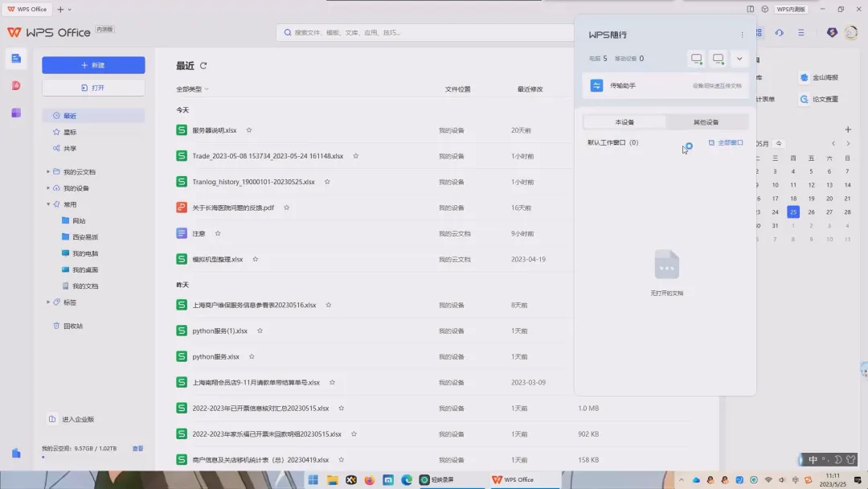Star the 服务器说明.xlsx file
This screenshot has width=868, height=489.
[x=249, y=130]
